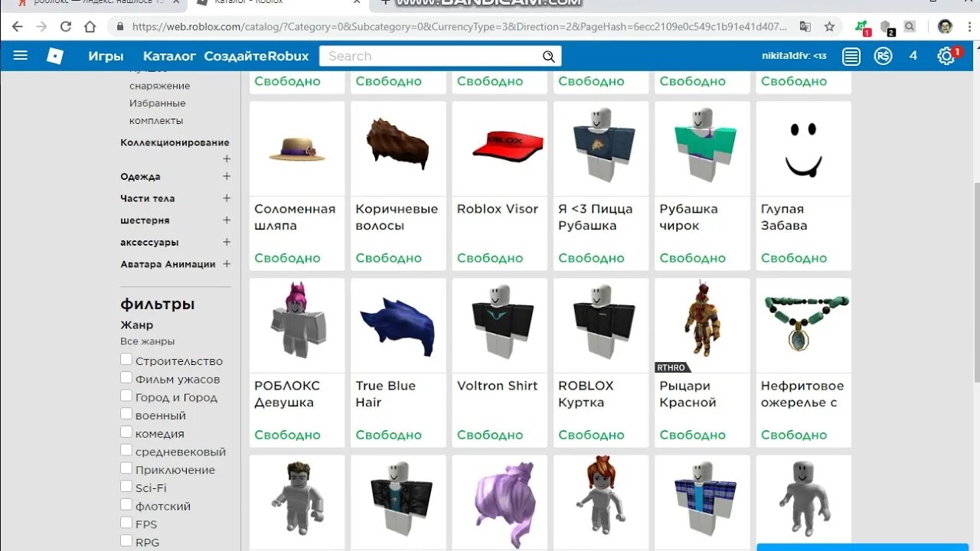This screenshot has height=551, width=980.
Task: Check the Фильм ужасов genre checkbox
Action: 126,377
